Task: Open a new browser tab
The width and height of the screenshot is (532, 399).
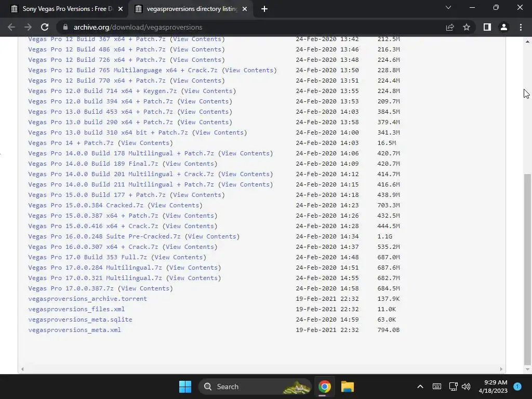Action: (x=264, y=9)
